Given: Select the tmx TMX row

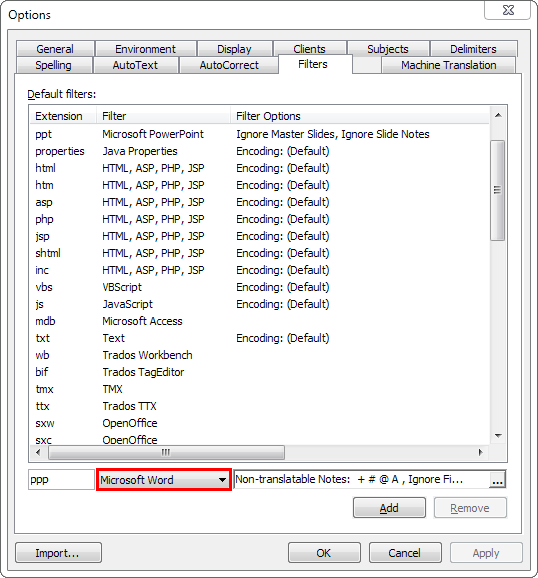Looking at the screenshot, I should [260, 389].
